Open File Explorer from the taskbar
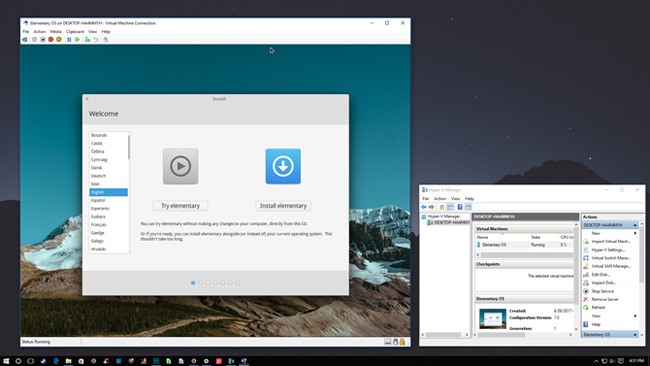Screen dimensions: 650x366 pos(68,361)
